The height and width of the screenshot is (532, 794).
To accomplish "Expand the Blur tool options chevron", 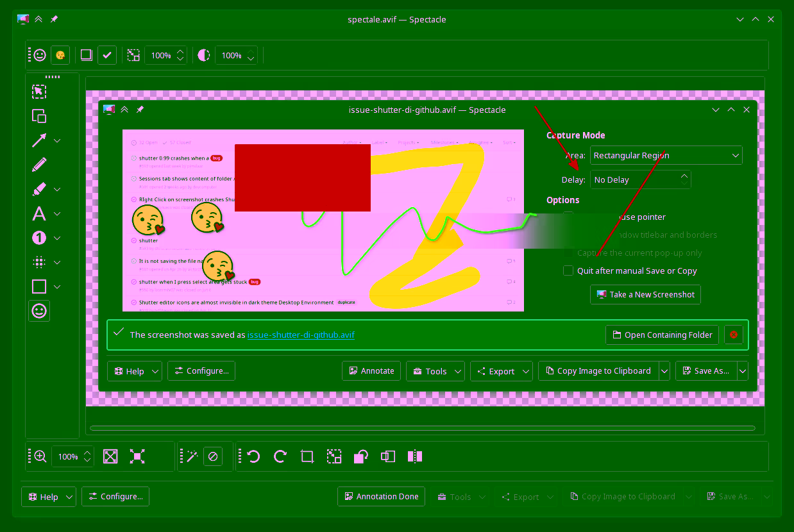I will [x=57, y=262].
